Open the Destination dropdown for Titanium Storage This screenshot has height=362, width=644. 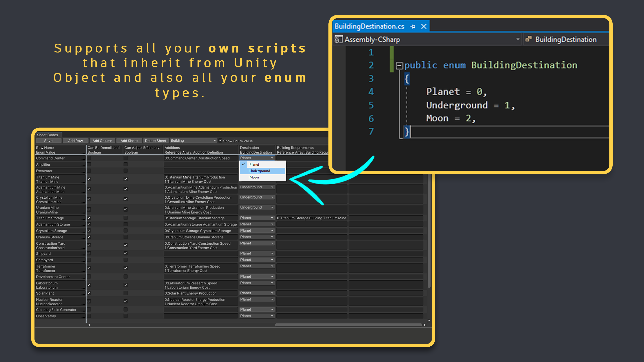257,218
